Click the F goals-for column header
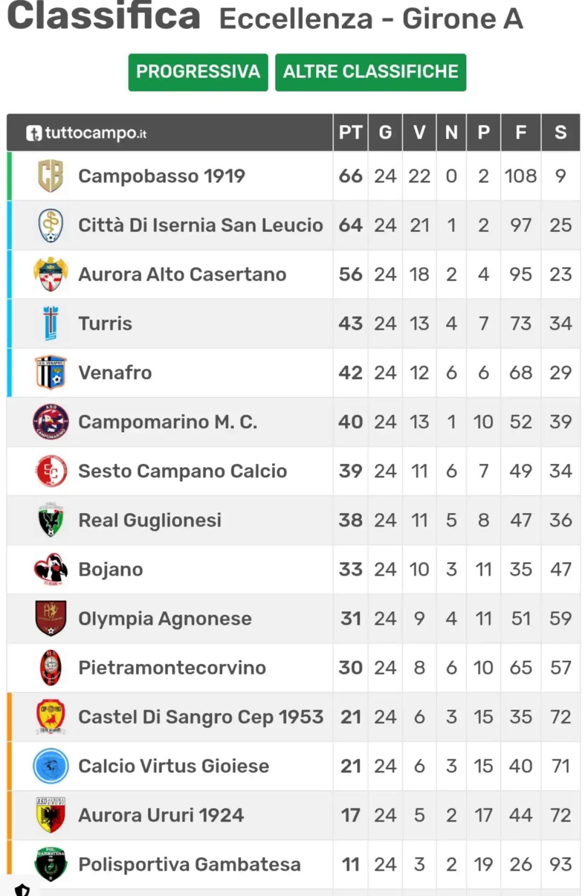The width and height of the screenshot is (588, 896). [x=520, y=132]
